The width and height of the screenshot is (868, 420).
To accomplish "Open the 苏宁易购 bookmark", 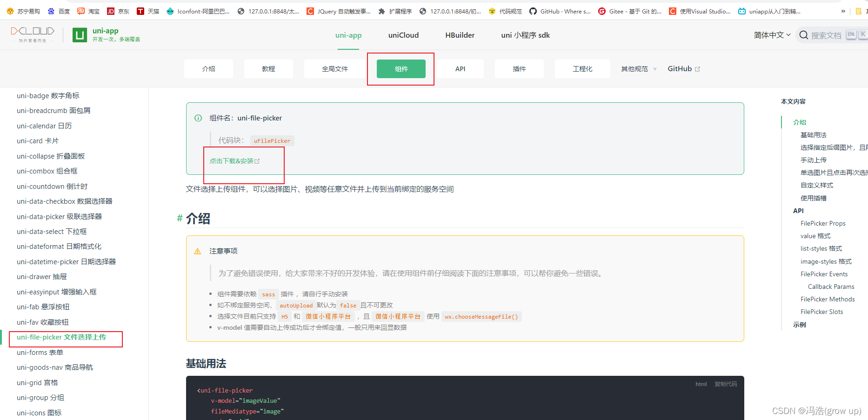I will 23,11.
